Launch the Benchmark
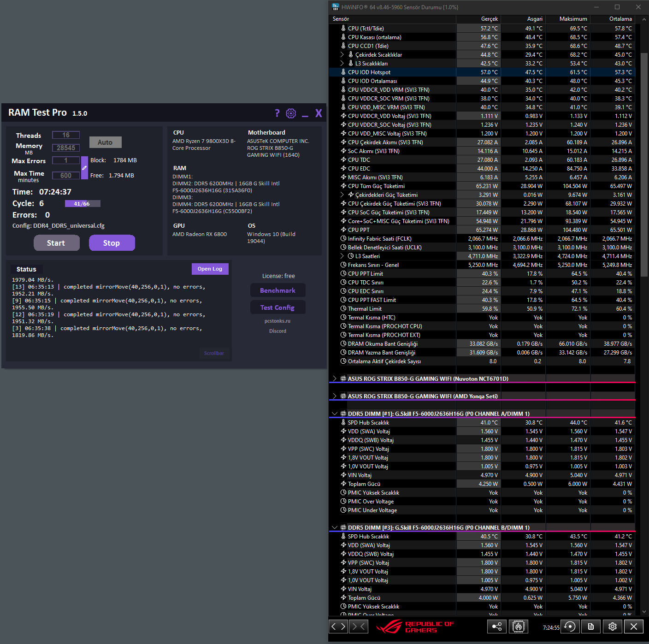Screen dimensions: 649x644 point(277,290)
